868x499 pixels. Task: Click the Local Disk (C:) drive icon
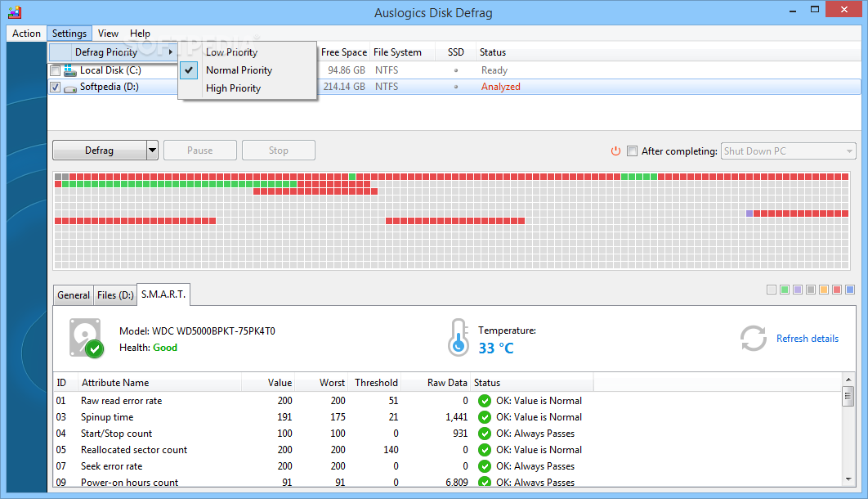69,70
